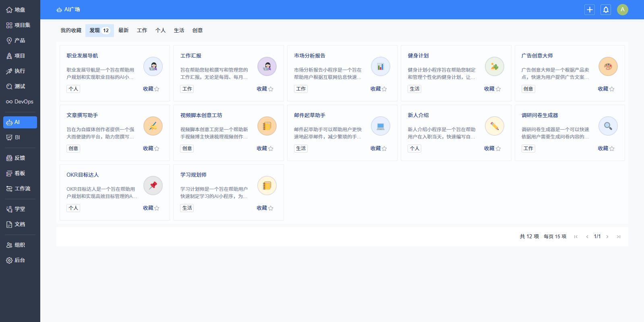Image resolution: width=644 pixels, height=322 pixels.
Task: Select the 创意 category tab
Action: (x=197, y=31)
